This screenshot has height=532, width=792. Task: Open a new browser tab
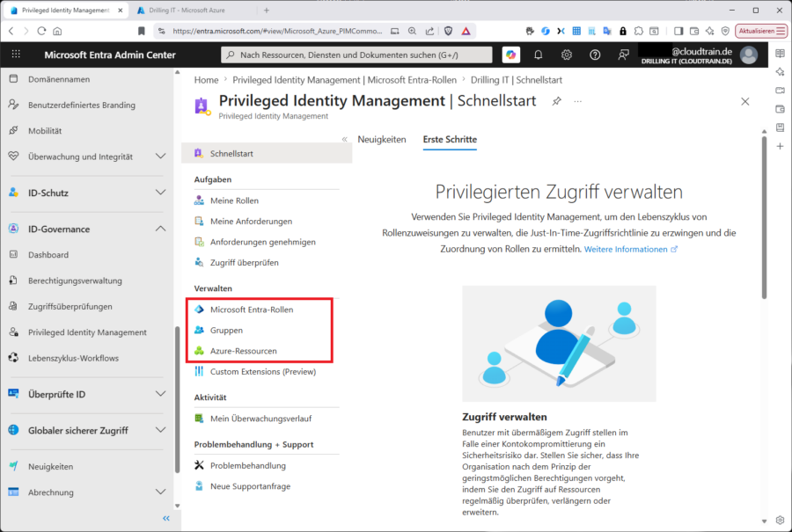click(x=266, y=10)
